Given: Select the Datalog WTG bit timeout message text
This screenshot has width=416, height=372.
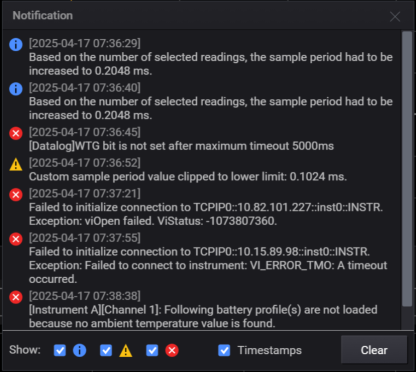Looking at the screenshot, I should [x=181, y=146].
